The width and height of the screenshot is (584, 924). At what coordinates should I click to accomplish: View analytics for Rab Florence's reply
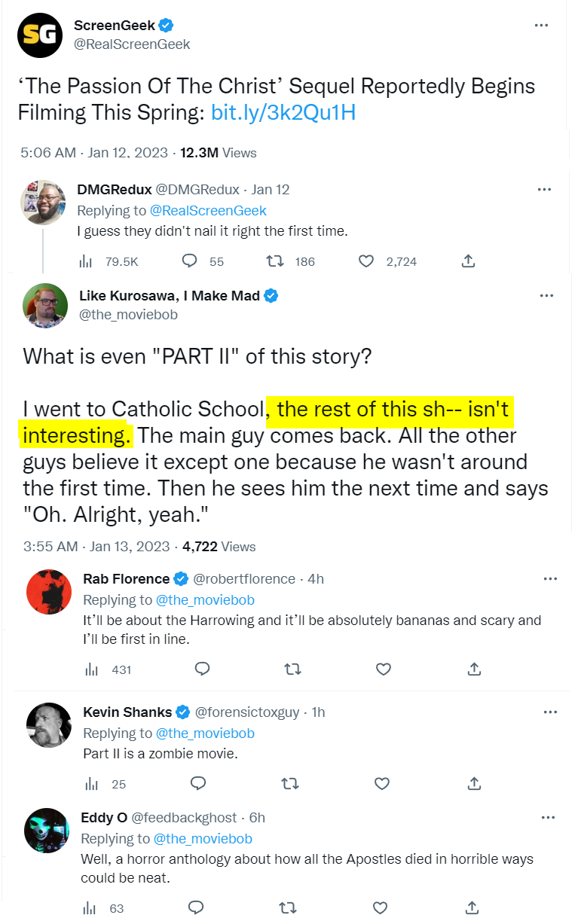pyautogui.click(x=93, y=669)
